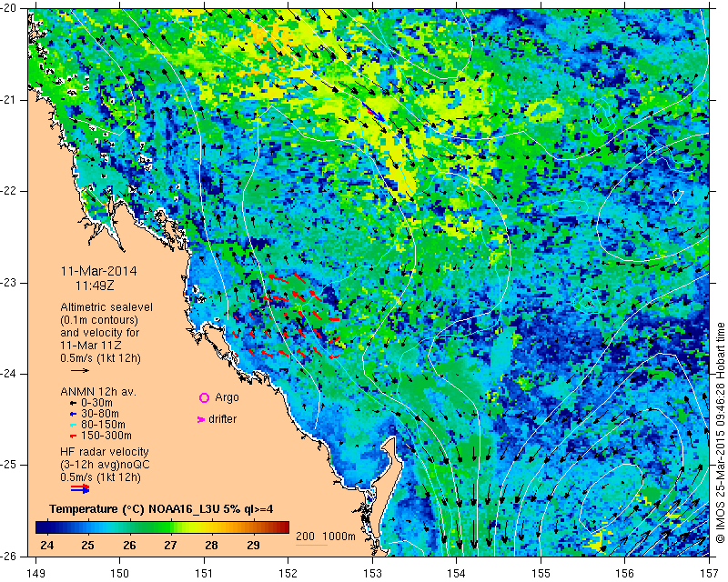This screenshot has height=582, width=728.
Task: Click the (3-12h avg)noQC text
Action: pos(105,465)
